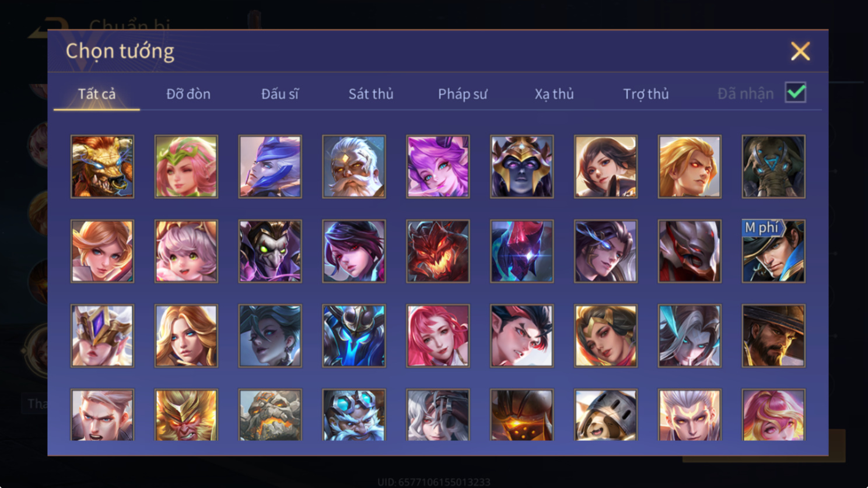The height and width of the screenshot is (488, 868).
Task: Switch to the 'Đỡ đòn' tab
Action: 188,94
